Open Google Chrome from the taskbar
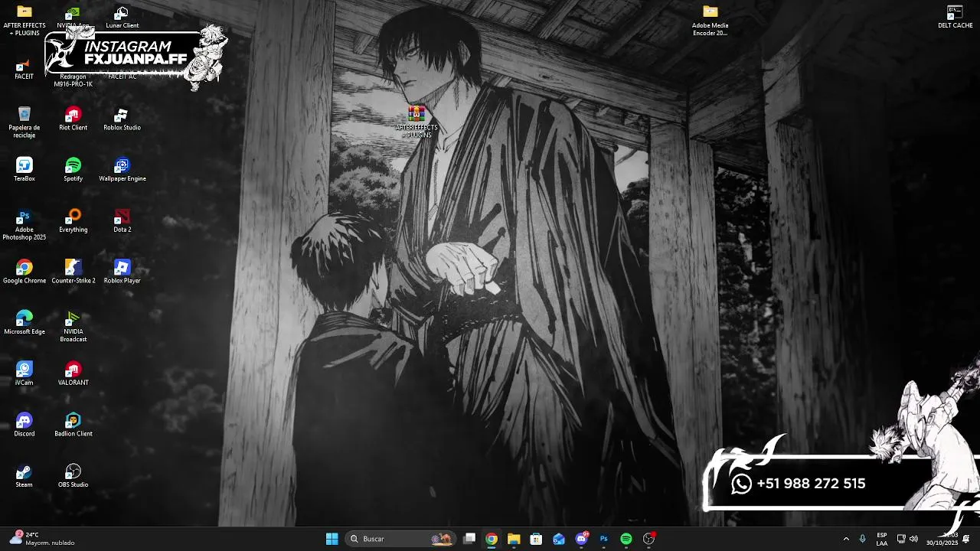980x551 pixels. pos(492,539)
